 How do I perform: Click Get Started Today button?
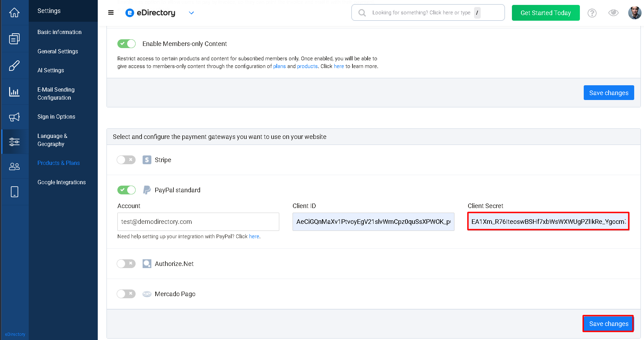[x=546, y=13]
